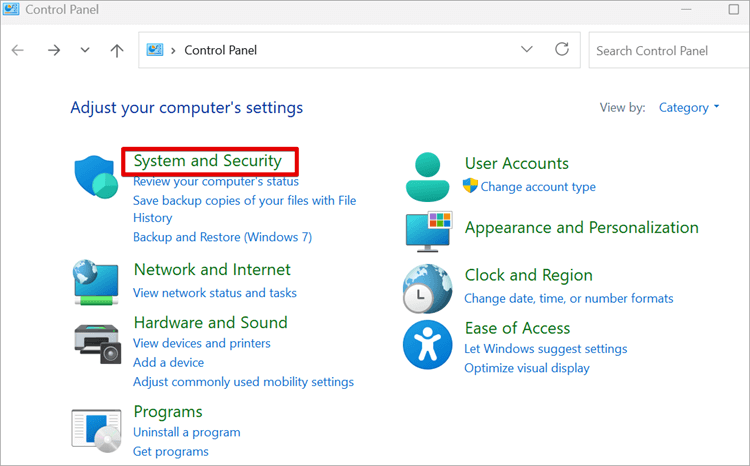
Task: Refresh the Control Panel view
Action: tap(562, 49)
